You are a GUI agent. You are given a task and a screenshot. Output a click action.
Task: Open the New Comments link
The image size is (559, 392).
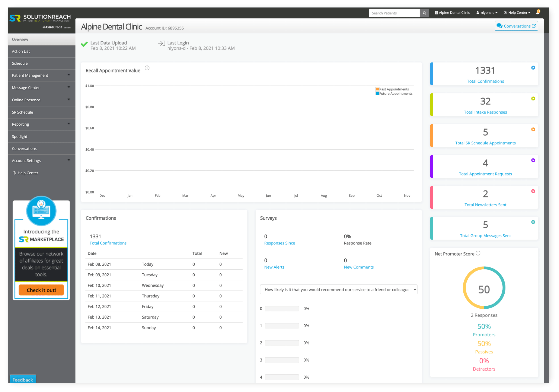click(x=359, y=267)
